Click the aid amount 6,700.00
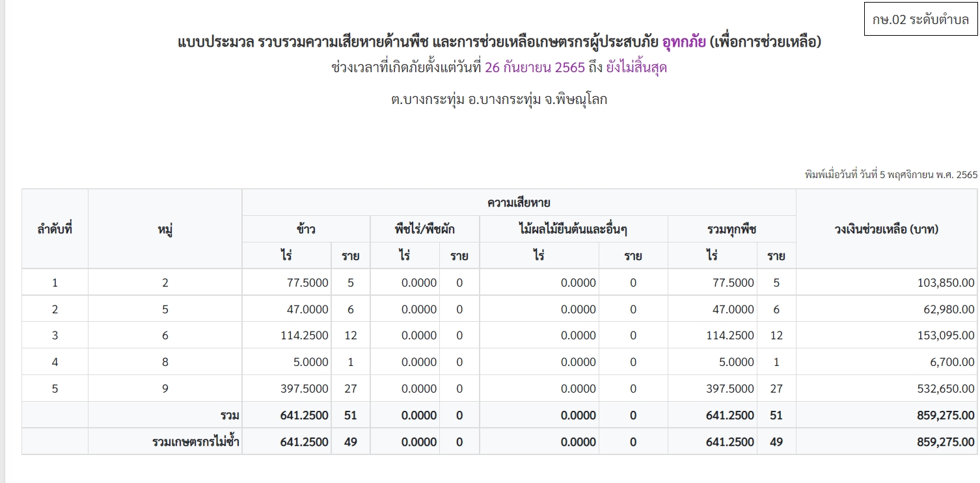Screen dimensions: 980x483 pyautogui.click(x=953, y=362)
